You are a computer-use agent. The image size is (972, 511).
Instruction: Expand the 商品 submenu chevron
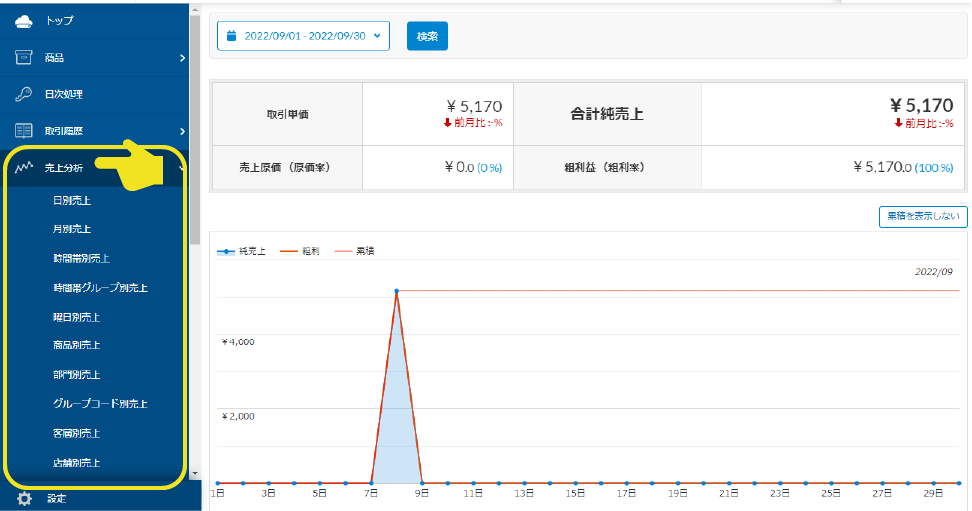pyautogui.click(x=182, y=58)
